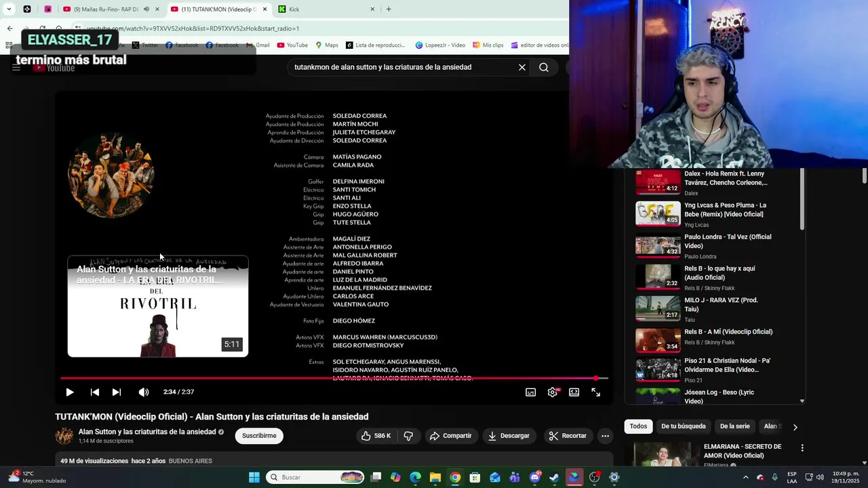Screen dimensions: 868x488
Task: Open the channel name link below the title
Action: 147,432
